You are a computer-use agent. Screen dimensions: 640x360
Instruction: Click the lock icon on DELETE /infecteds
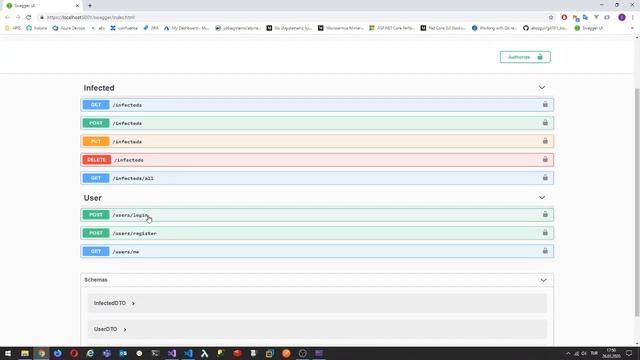click(x=545, y=160)
